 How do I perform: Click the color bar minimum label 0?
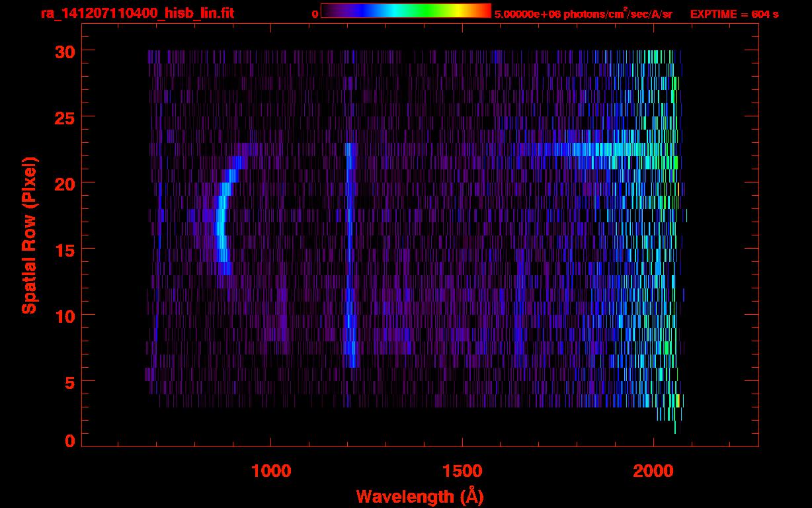(x=315, y=15)
